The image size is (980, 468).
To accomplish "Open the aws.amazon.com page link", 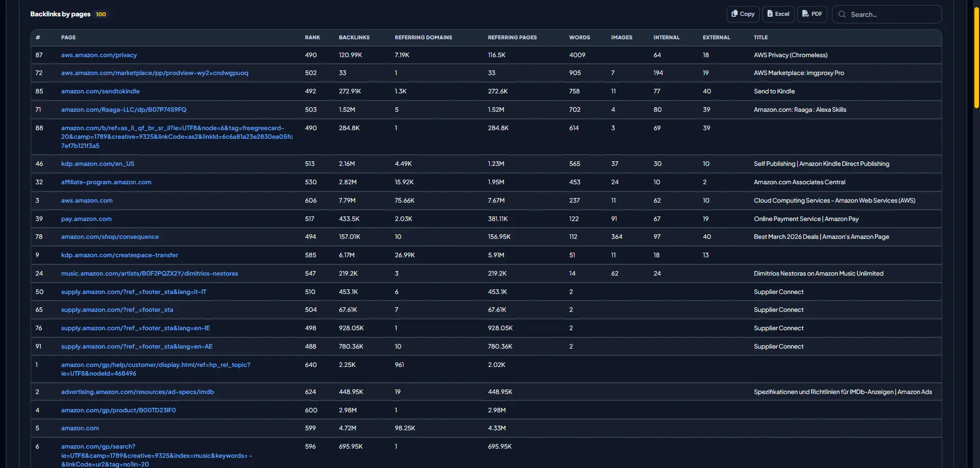I will tap(87, 201).
